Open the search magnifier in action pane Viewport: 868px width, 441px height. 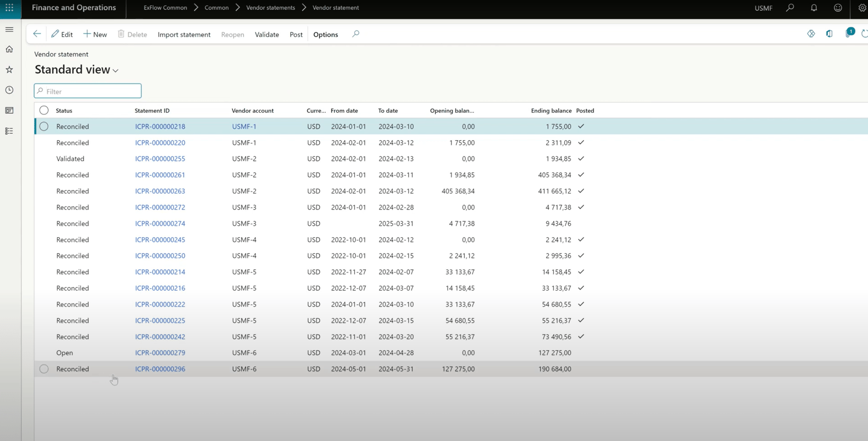355,34
